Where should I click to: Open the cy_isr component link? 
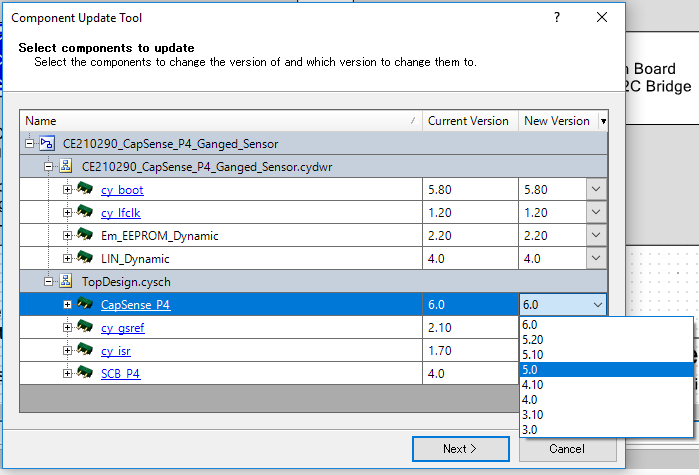115,351
